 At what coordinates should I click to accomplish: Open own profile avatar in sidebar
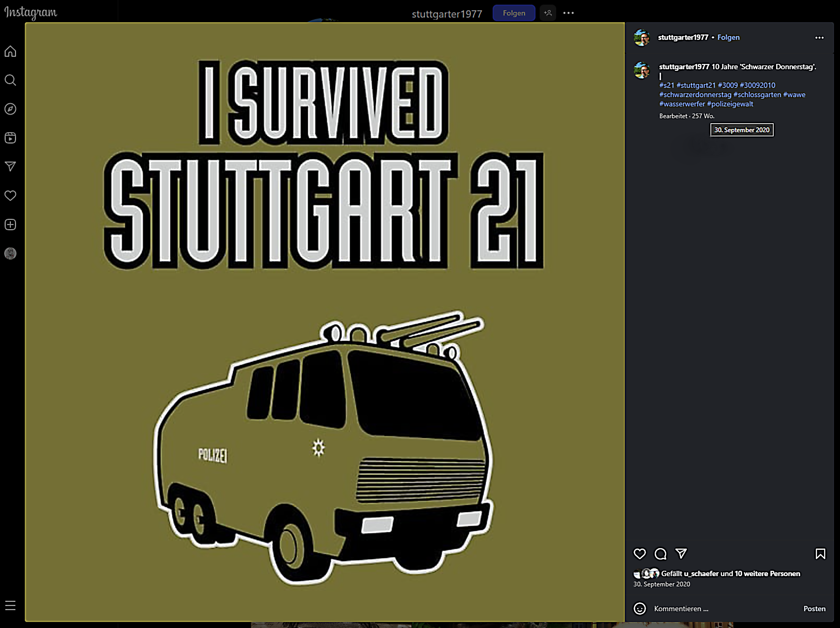(x=10, y=253)
